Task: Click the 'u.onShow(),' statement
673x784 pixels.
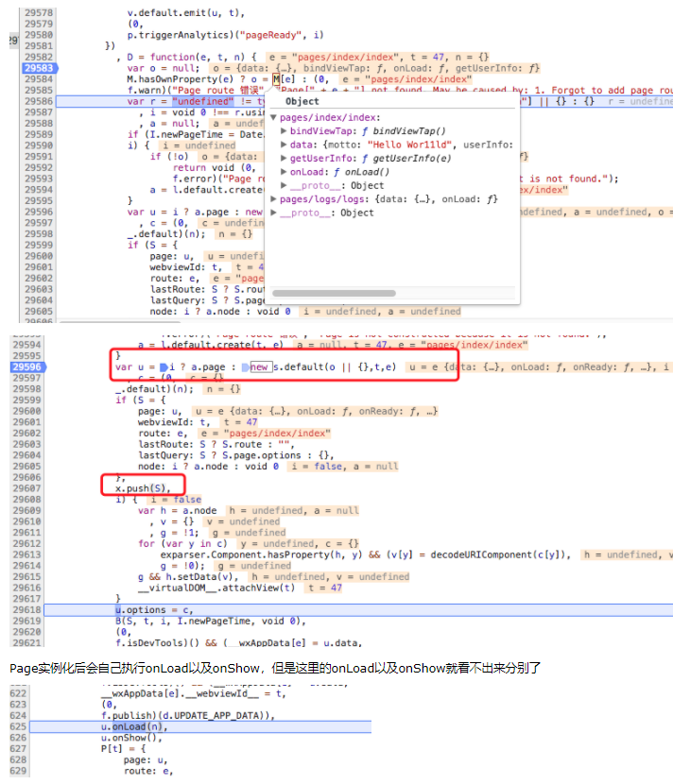Action: pyautogui.click(x=131, y=738)
